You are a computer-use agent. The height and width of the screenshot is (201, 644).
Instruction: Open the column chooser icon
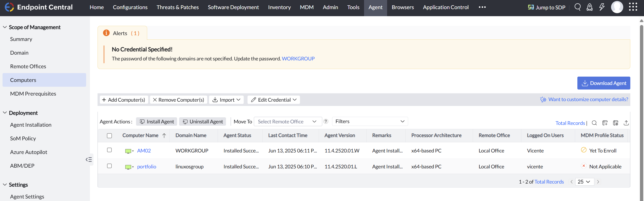(x=605, y=123)
